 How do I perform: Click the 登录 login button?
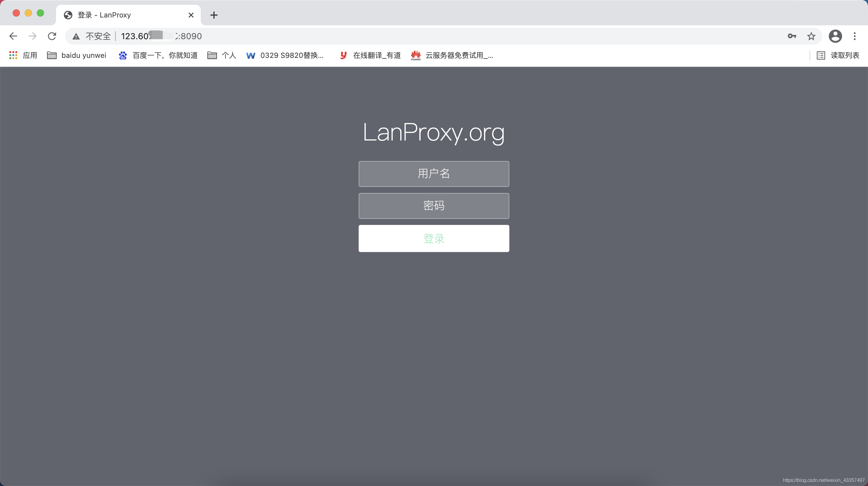click(x=434, y=238)
